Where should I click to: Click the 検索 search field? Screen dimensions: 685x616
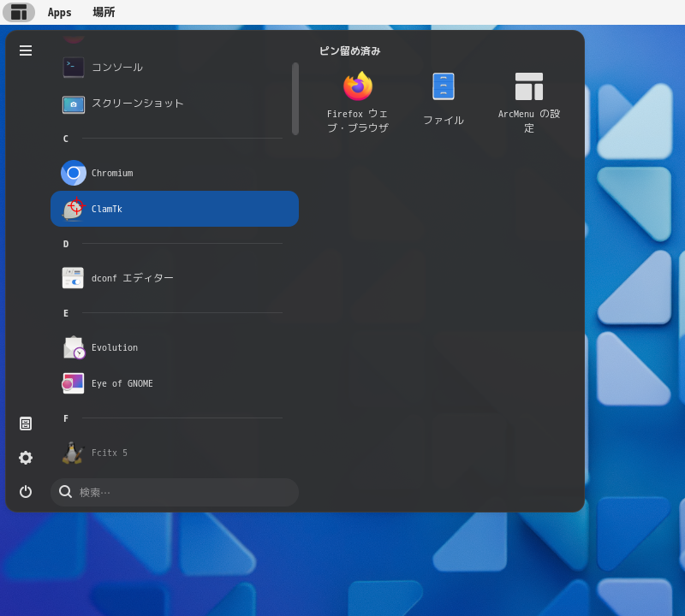[x=175, y=492]
